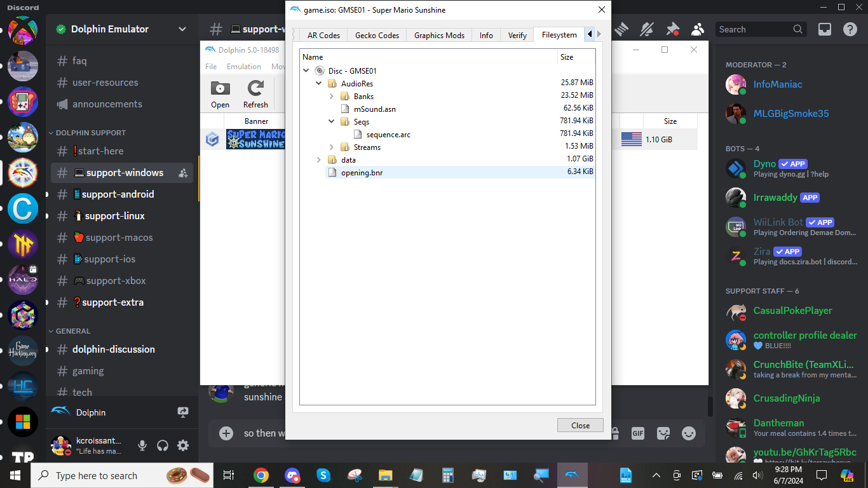The width and height of the screenshot is (868, 488).
Task: Open pinned messages
Action: 672,29
